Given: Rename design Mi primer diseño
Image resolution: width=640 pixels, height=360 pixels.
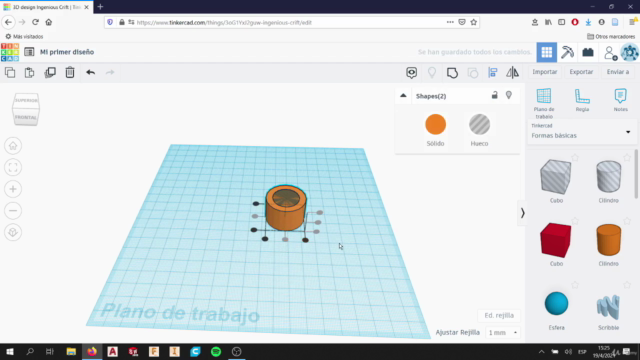Looking at the screenshot, I should 67,52.
